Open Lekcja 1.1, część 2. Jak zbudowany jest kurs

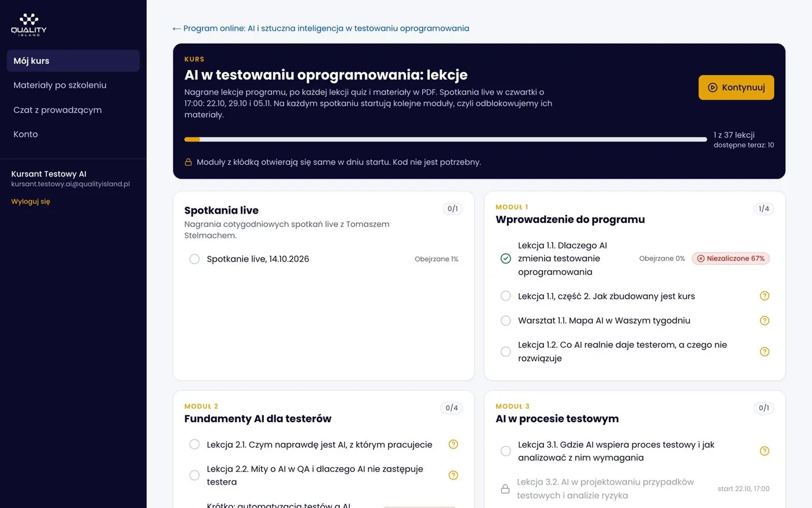[606, 296]
